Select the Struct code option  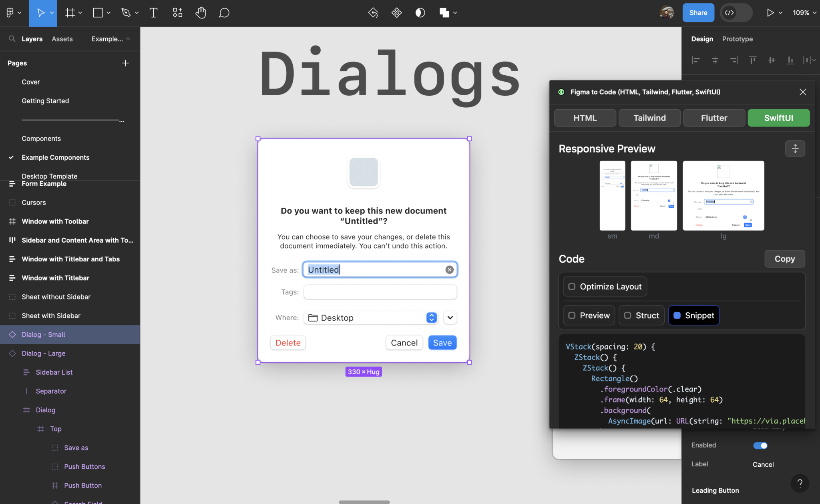point(641,315)
